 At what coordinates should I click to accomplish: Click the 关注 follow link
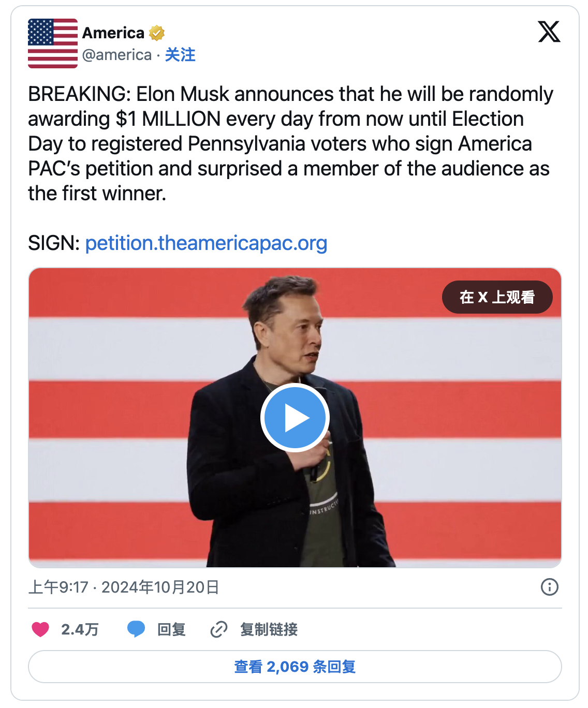point(180,55)
